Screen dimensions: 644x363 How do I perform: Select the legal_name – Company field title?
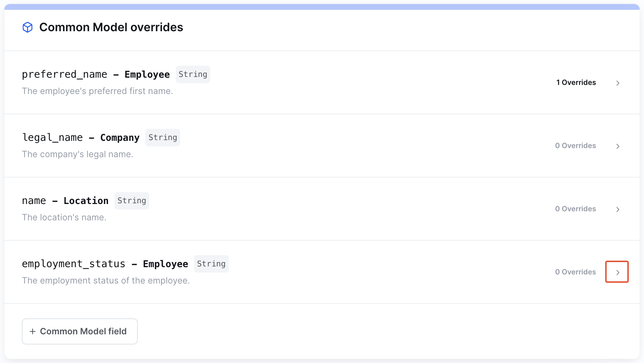coord(80,138)
